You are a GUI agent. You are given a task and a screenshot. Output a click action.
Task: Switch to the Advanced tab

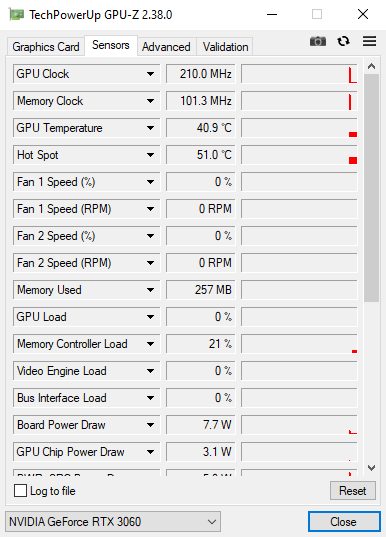(166, 47)
